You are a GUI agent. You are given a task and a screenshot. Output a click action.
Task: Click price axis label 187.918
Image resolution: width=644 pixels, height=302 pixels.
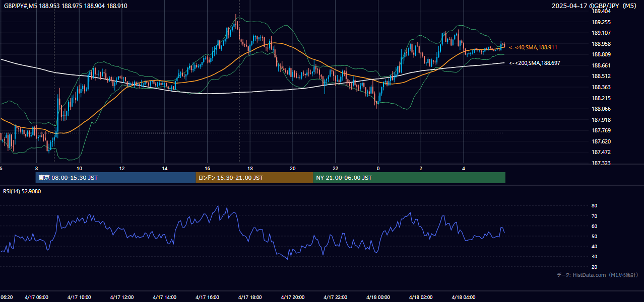601,120
